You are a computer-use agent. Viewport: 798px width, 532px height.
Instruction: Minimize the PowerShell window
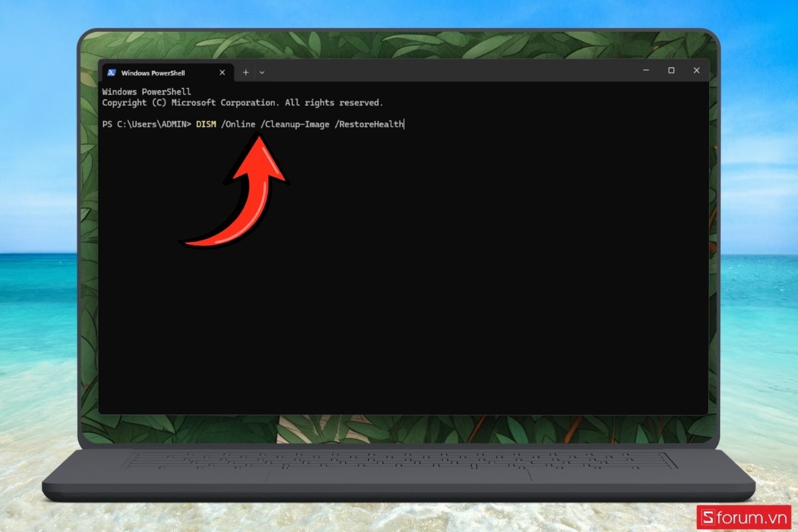[646, 70]
